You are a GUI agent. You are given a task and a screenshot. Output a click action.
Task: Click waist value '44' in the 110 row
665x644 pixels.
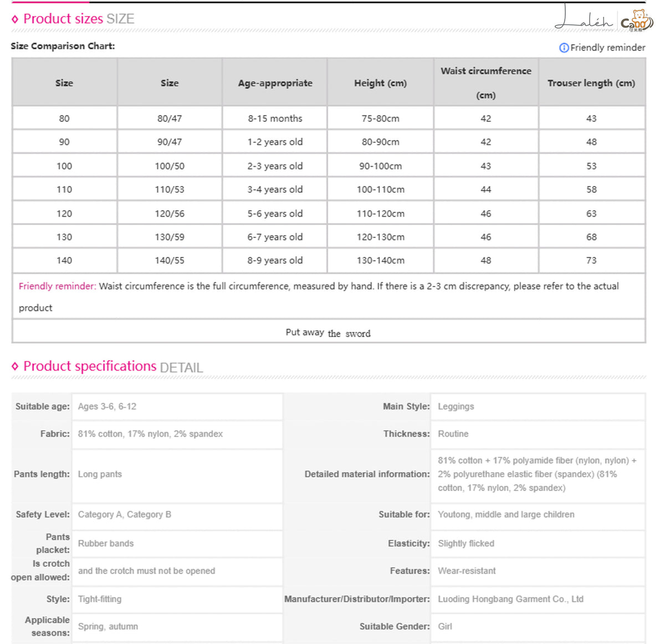[x=486, y=190]
